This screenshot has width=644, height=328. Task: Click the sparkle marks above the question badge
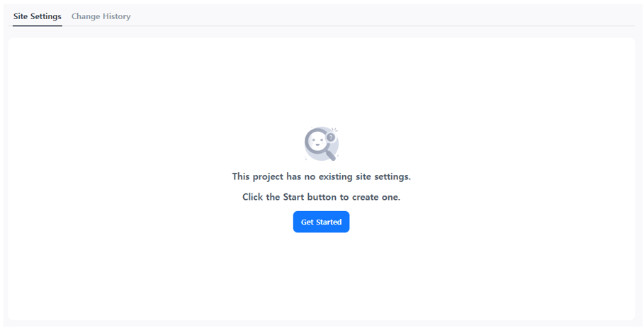coord(334,130)
